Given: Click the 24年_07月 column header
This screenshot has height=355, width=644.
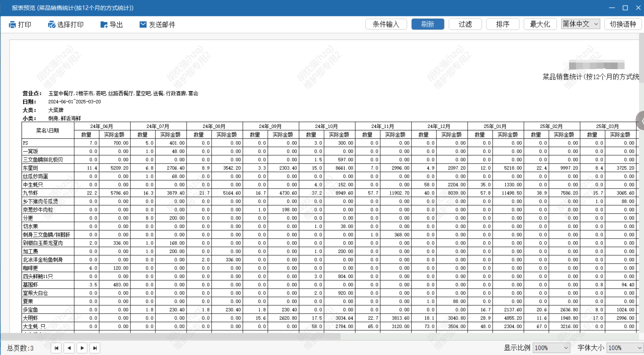Looking at the screenshot, I should 158,126.
